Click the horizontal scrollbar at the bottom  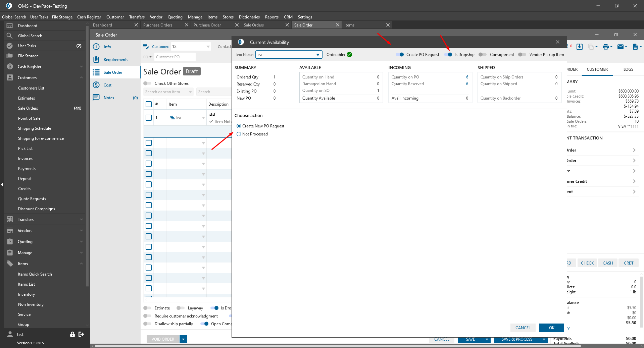tap(338, 346)
